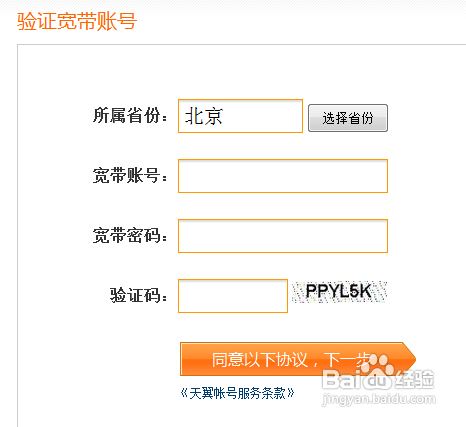Click the 选择省份 button

click(348, 118)
